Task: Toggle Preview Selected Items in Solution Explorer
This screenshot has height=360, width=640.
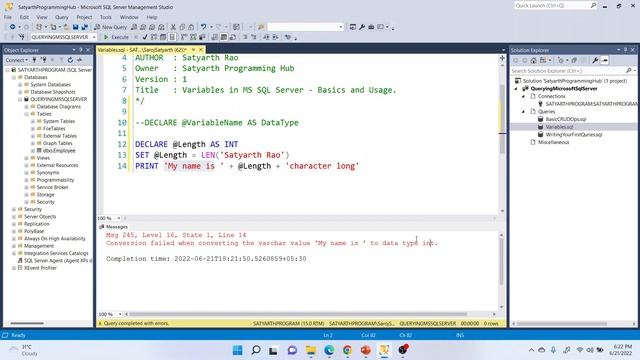Action: [x=605, y=60]
